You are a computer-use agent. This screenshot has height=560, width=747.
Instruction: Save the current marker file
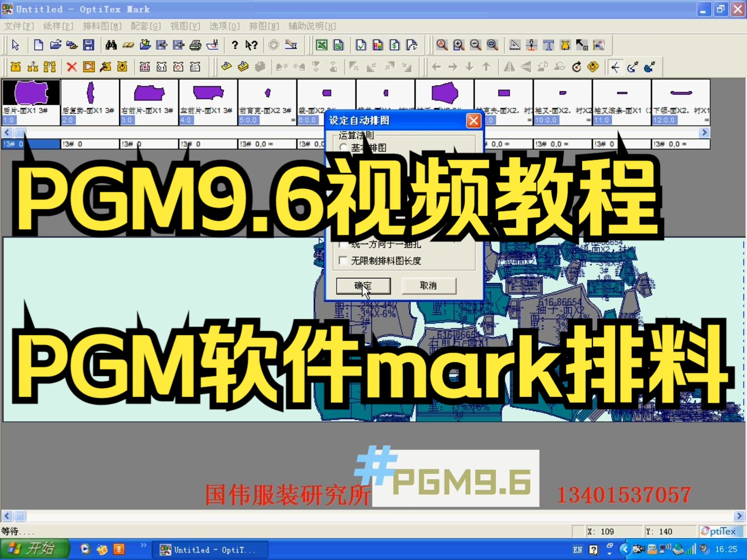(89, 45)
